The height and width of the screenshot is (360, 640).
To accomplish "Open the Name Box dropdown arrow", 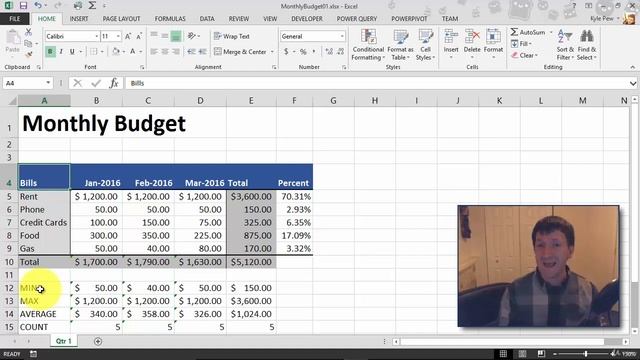I will 48,83.
